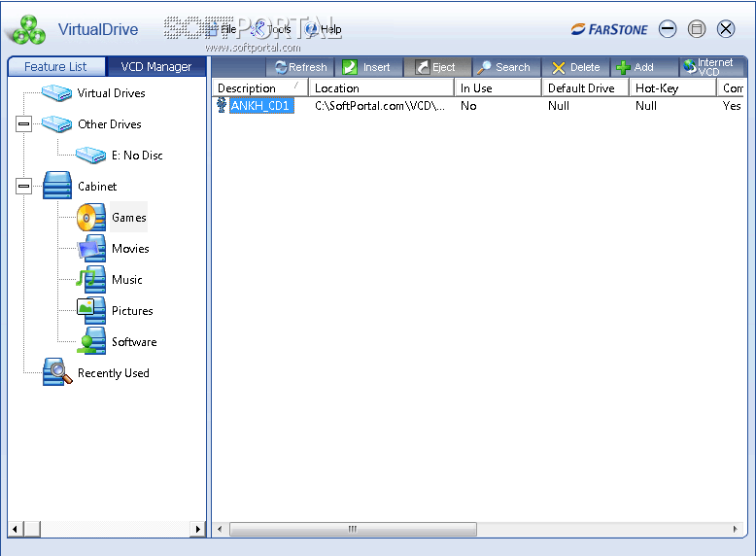Collapse the Other Drives tree node
The image size is (756, 556).
point(24,124)
